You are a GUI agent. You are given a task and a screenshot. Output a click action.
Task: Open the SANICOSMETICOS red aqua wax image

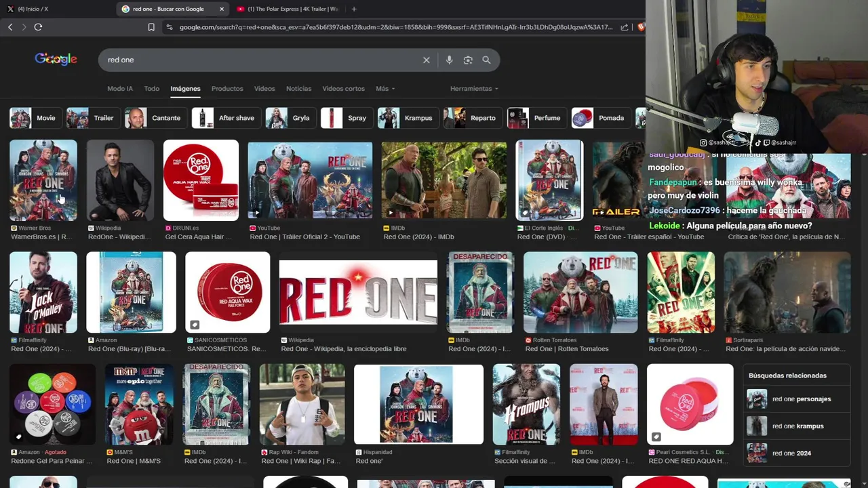click(x=227, y=292)
